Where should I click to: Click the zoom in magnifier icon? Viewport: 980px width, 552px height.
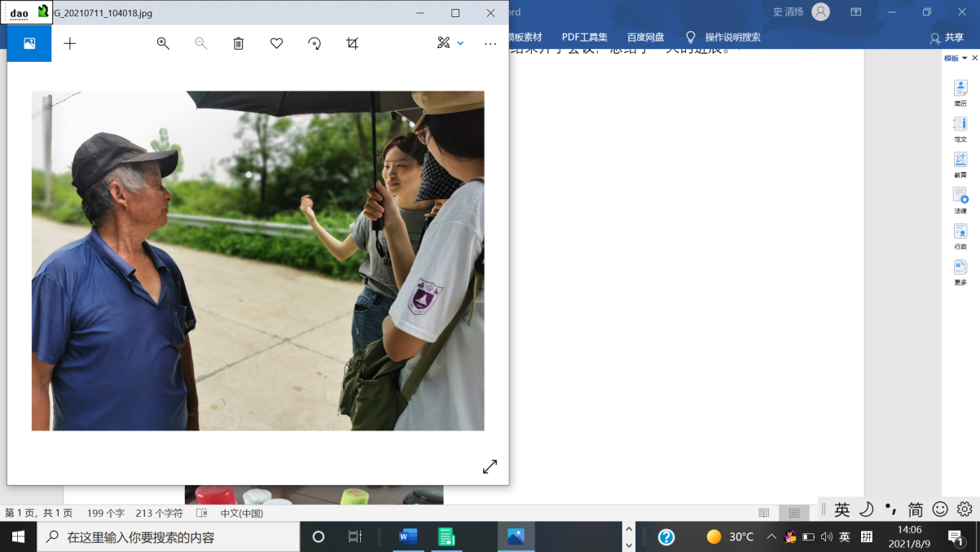pyautogui.click(x=163, y=43)
